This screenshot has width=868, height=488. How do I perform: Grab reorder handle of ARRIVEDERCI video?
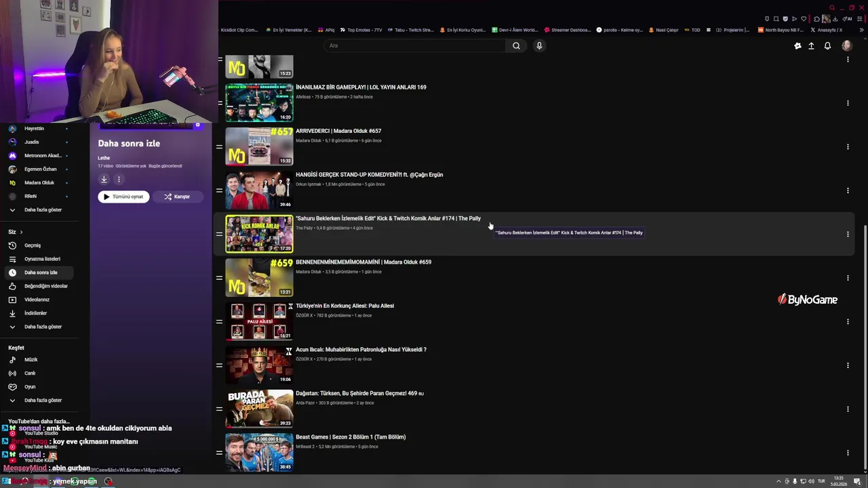(x=220, y=146)
